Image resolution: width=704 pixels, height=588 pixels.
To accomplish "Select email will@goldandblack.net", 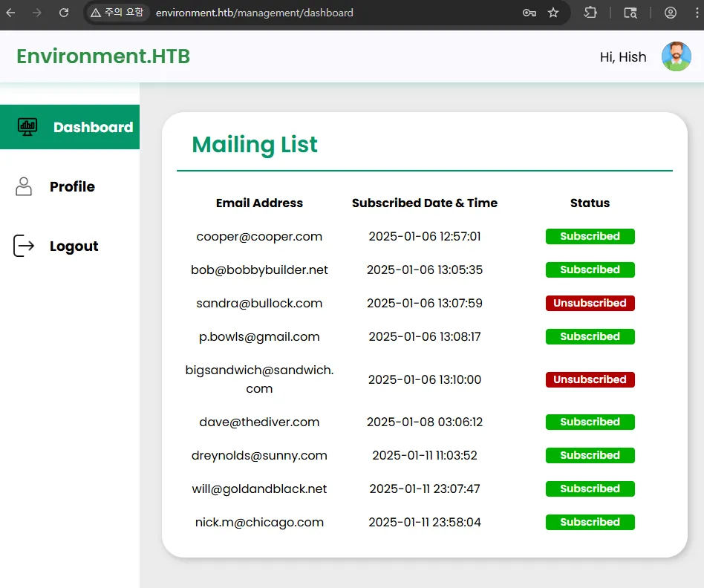I will click(259, 489).
